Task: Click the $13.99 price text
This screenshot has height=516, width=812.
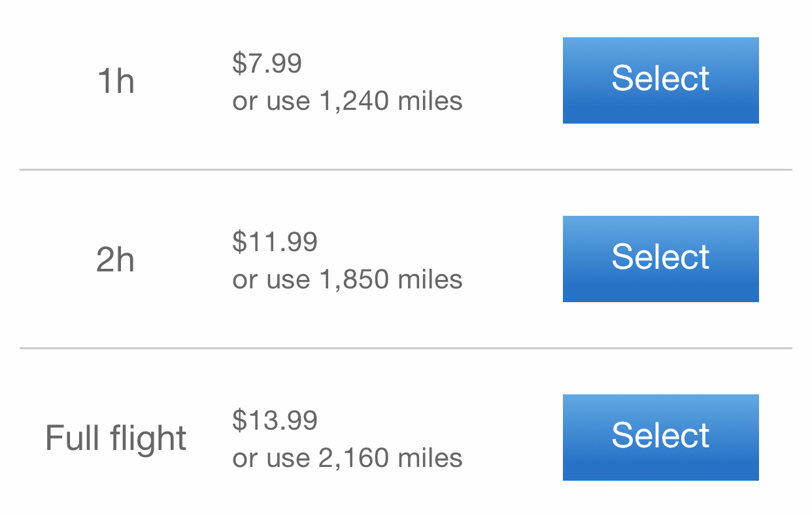Action: point(275,420)
